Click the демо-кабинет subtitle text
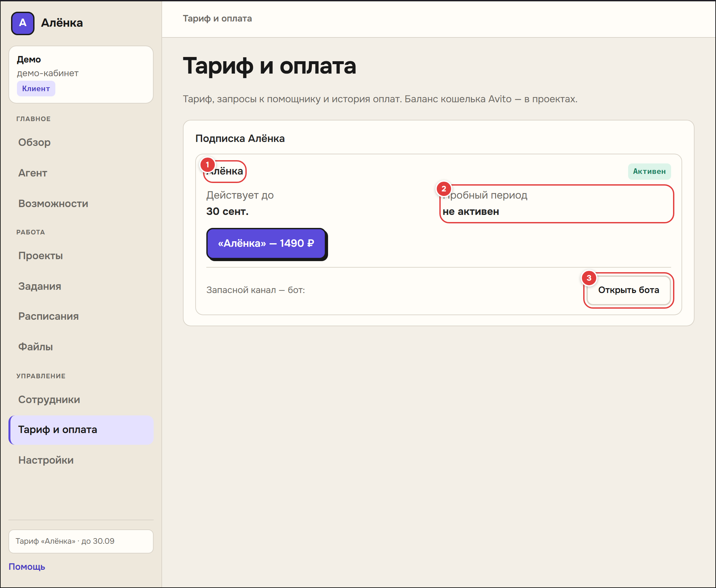 point(48,74)
